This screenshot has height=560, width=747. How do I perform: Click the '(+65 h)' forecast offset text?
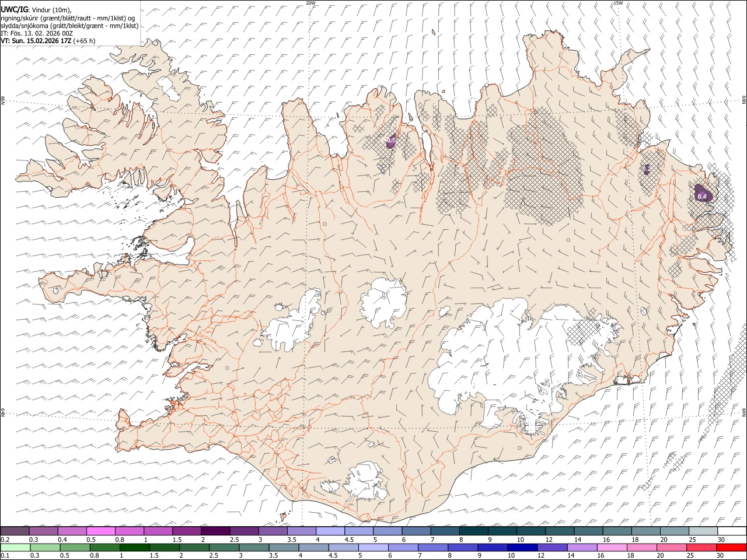click(x=85, y=41)
